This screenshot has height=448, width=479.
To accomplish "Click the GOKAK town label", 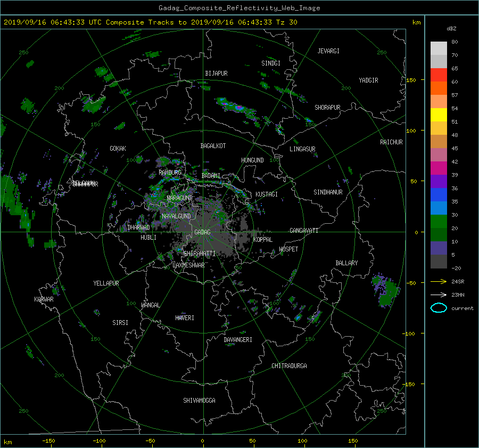I will pos(118,149).
